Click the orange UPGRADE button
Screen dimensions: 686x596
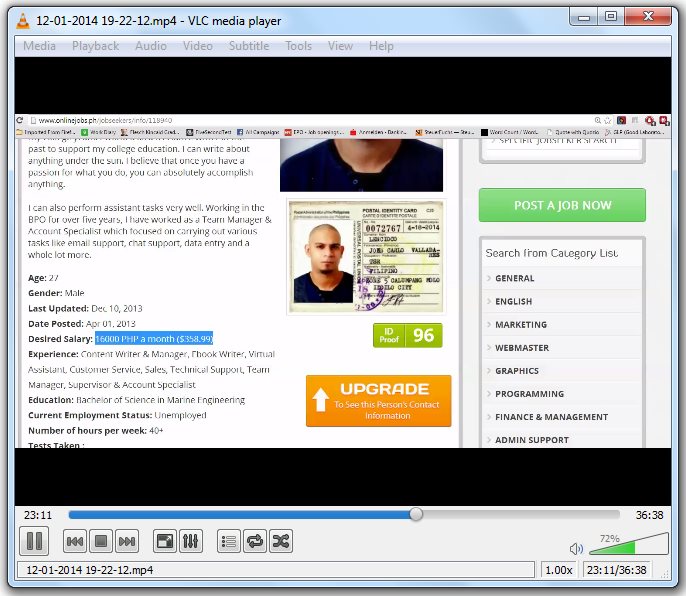click(x=378, y=401)
